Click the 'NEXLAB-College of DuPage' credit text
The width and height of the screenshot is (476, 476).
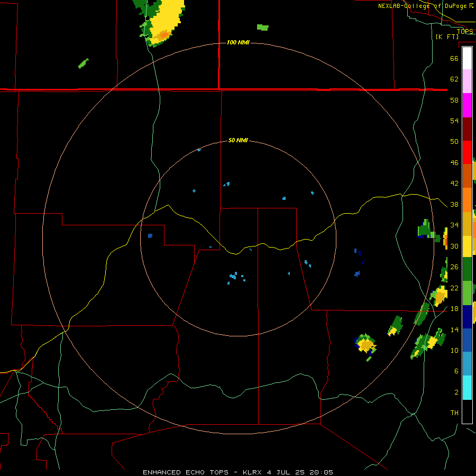[422, 6]
